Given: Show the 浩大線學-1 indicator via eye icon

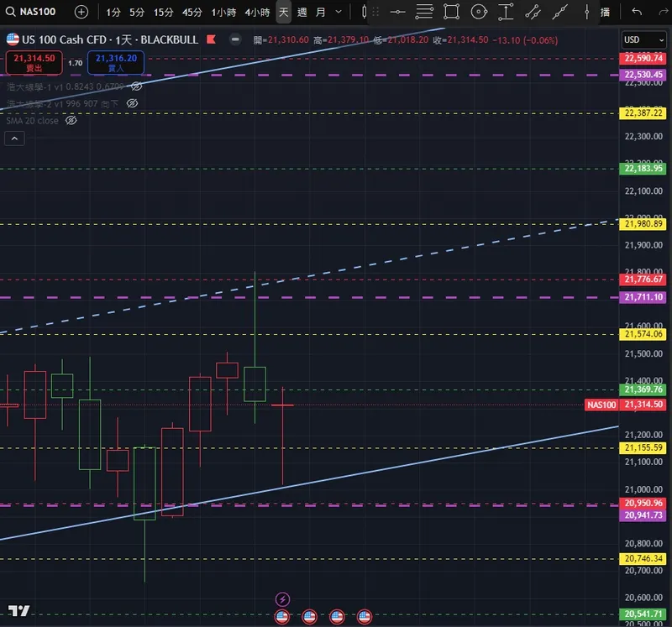Looking at the screenshot, I should (x=137, y=86).
